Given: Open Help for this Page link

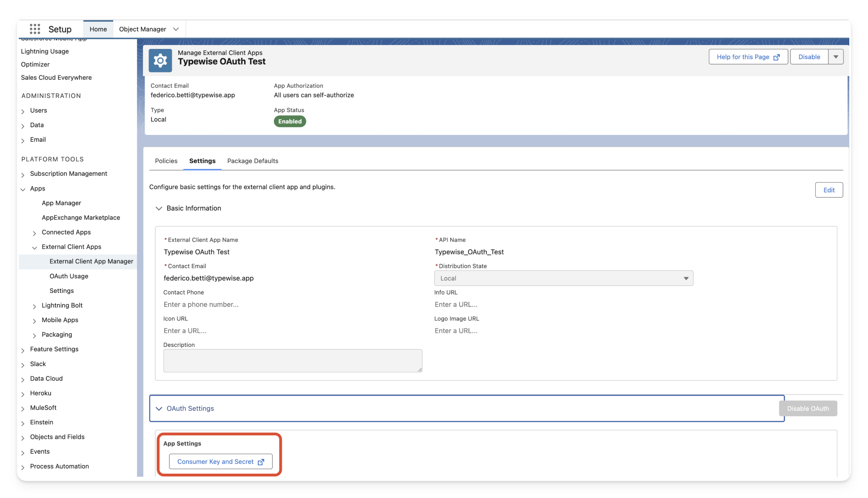Looking at the screenshot, I should tap(748, 57).
